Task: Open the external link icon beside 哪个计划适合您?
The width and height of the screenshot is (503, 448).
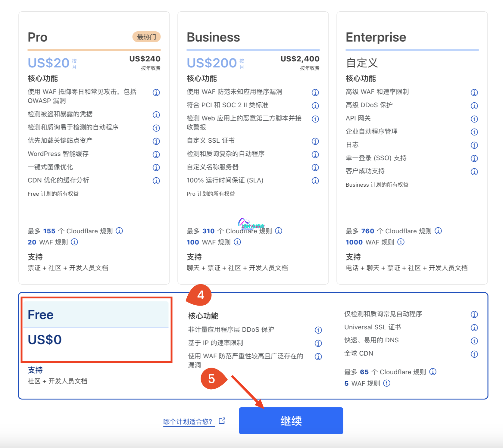Action: pos(222,421)
